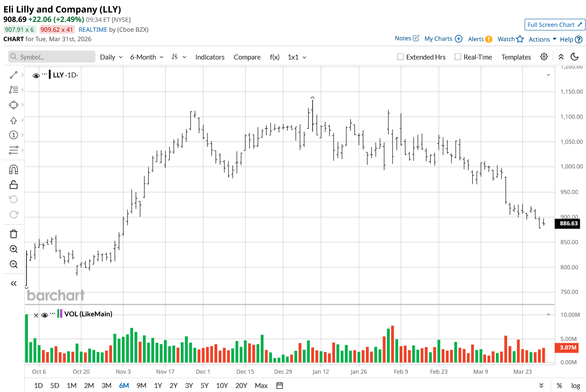This screenshot has height=392, width=586.
Task: Open the Indicators panel
Action: (210, 57)
